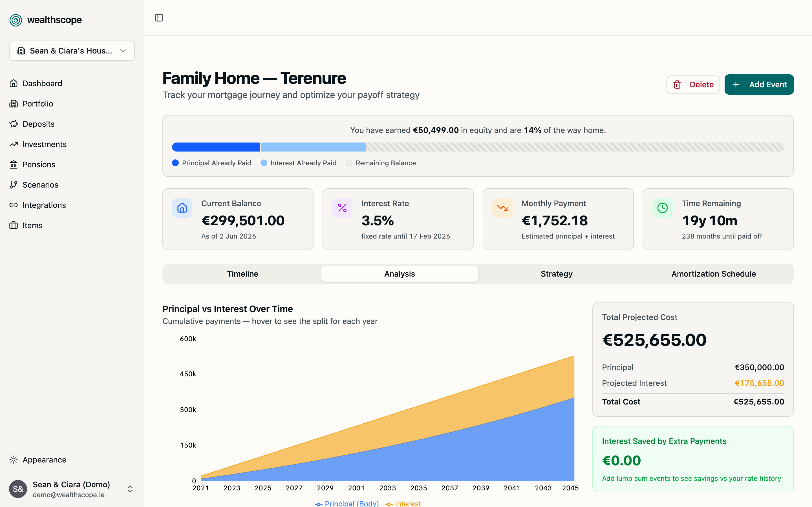Click the Principal Already Paid progress segment
This screenshot has width=812, height=507.
point(216,147)
